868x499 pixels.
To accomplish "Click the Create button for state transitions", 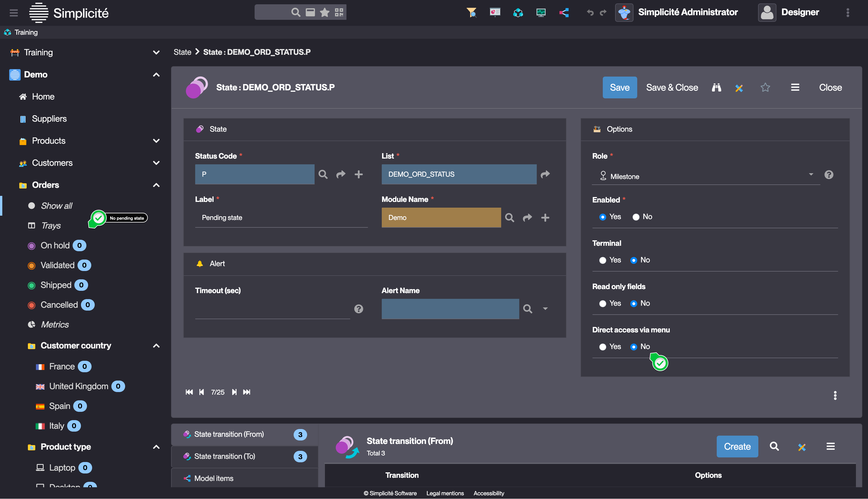I will click(x=737, y=447).
